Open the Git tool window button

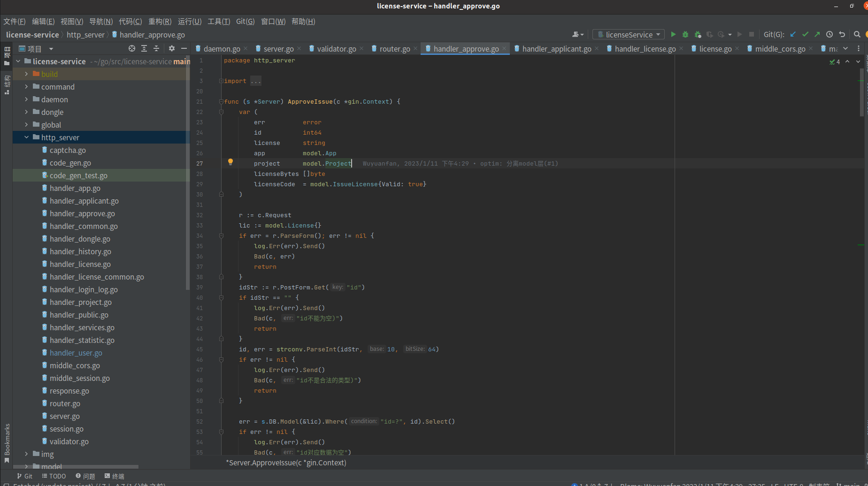(24, 476)
